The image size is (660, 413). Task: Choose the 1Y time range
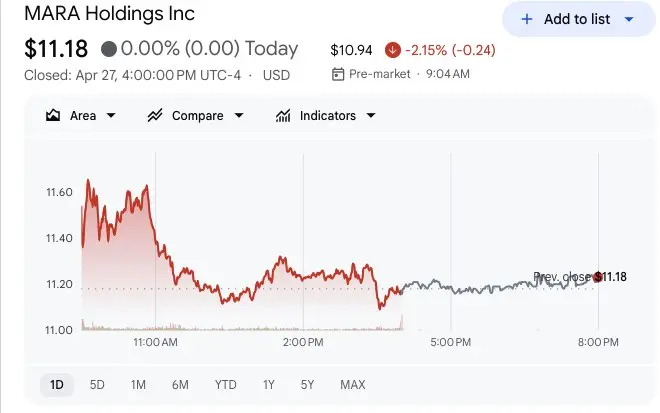(x=269, y=385)
